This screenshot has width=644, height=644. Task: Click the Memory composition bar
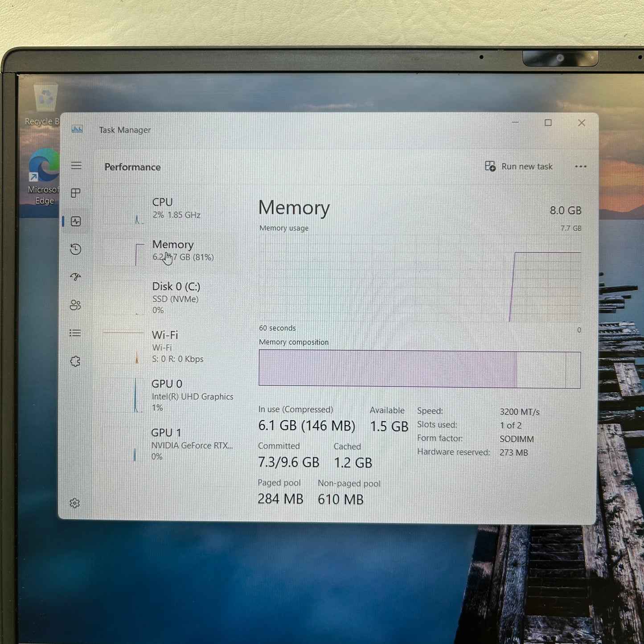point(419,369)
